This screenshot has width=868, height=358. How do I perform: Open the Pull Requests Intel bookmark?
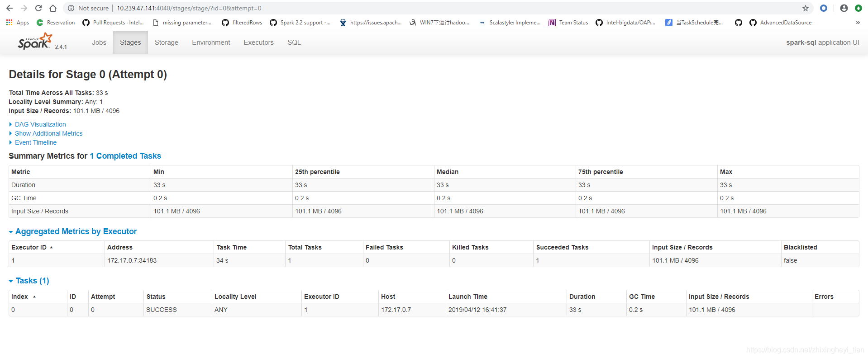(x=113, y=23)
